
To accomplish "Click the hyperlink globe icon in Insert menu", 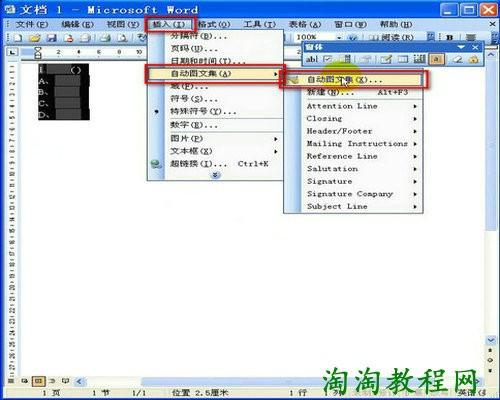I will pos(156,164).
